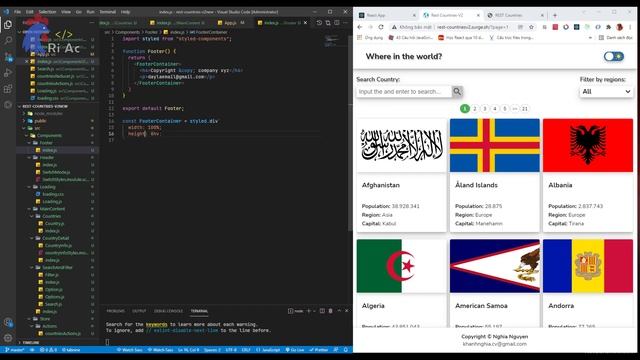Go to pagination page 2
Viewport: 640px width, 360px height.
pos(475,109)
